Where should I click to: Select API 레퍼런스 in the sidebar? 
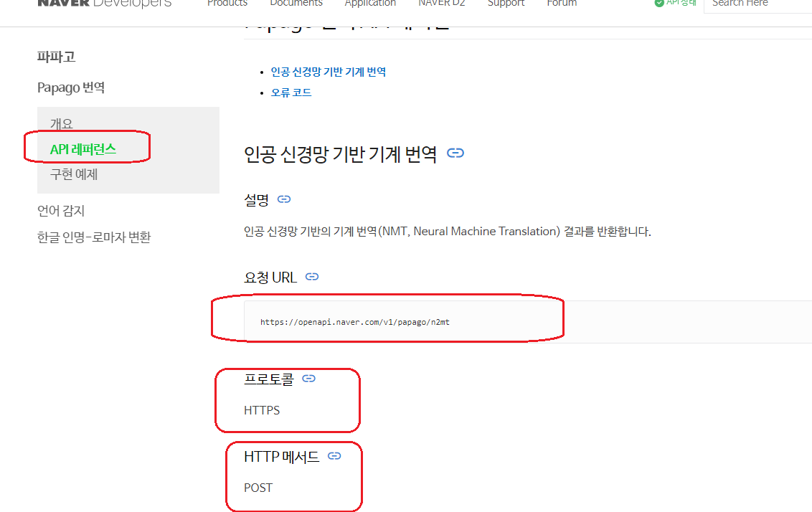pos(83,149)
